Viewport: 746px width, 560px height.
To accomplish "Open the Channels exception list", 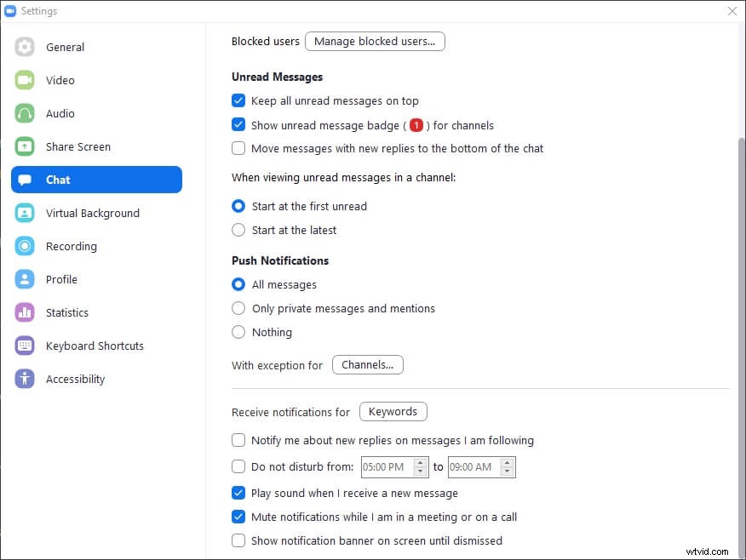I will click(367, 364).
